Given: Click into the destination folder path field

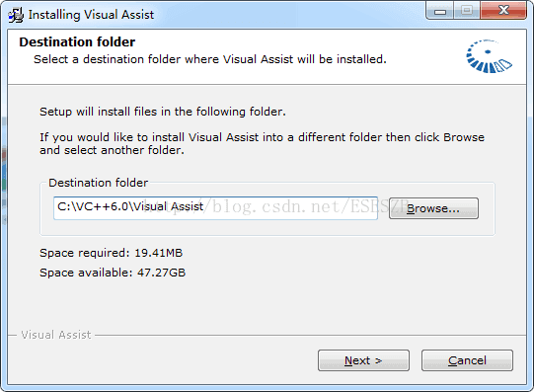Looking at the screenshot, I should (x=215, y=207).
